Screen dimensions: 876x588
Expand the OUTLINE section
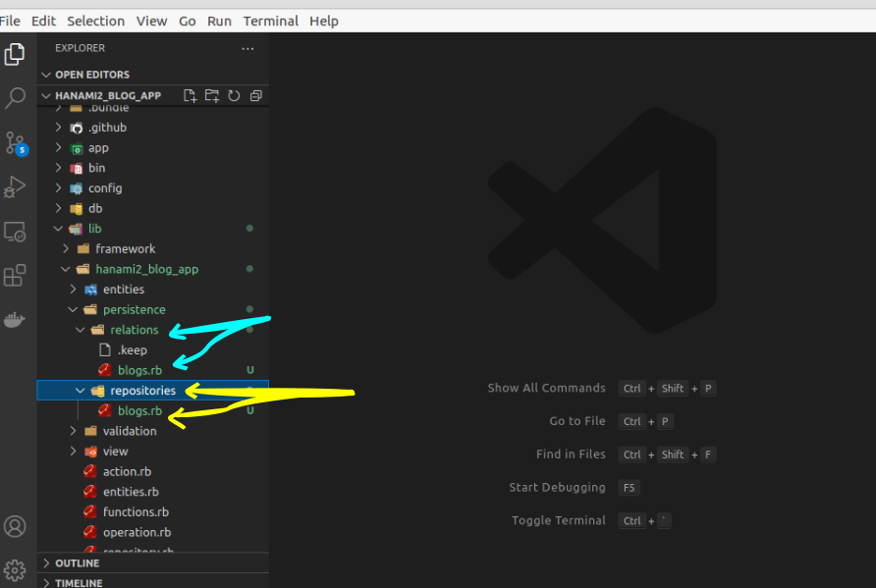coord(77,563)
